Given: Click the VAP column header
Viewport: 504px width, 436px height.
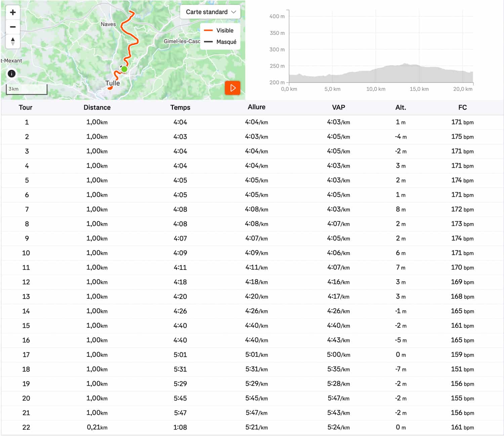Looking at the screenshot, I should 338,107.
